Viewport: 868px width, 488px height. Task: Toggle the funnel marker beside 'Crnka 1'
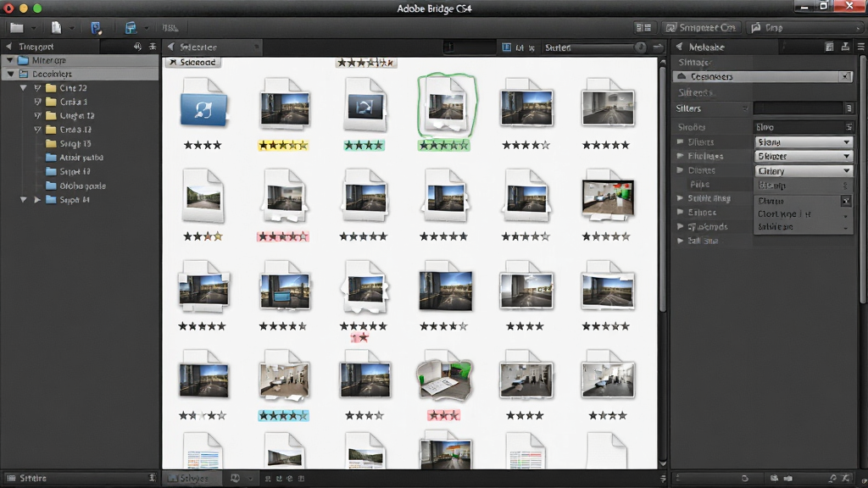[37, 102]
